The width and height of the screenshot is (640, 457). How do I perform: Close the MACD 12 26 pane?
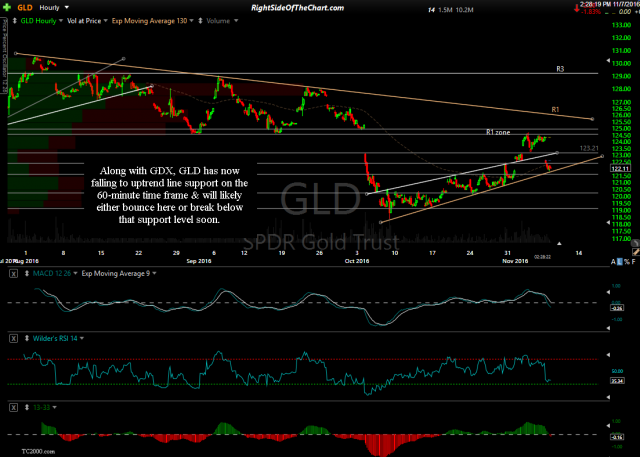pos(13,274)
